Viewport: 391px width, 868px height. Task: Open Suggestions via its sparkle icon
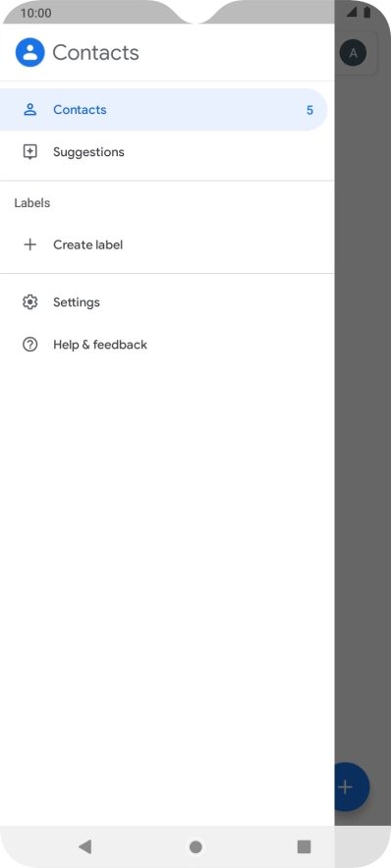[x=29, y=151]
